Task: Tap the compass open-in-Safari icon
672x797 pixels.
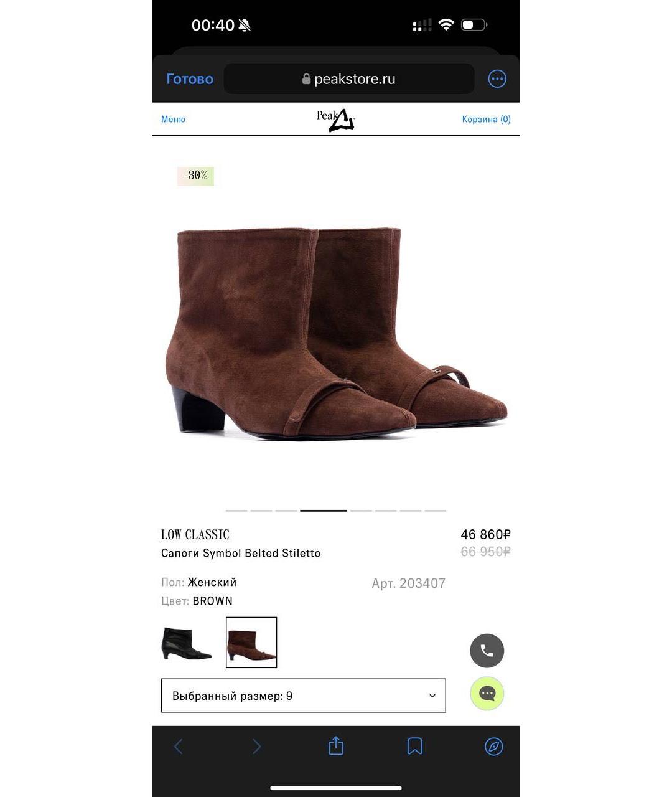Action: [x=493, y=746]
